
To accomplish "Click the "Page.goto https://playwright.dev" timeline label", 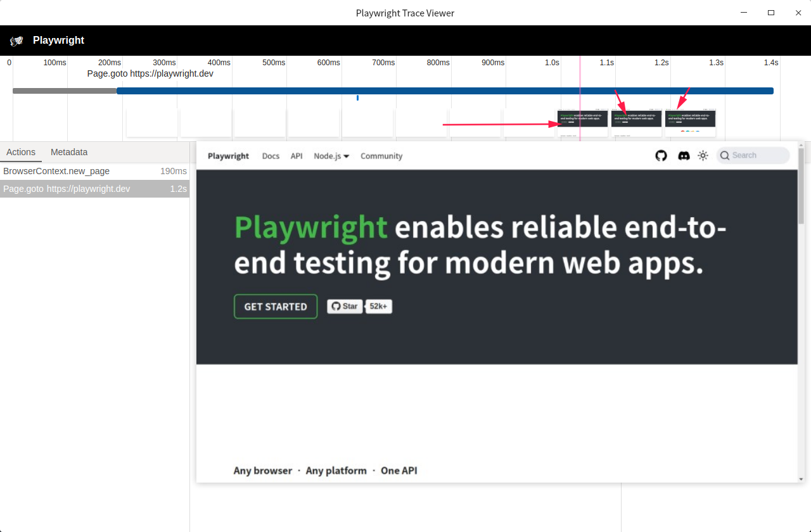I will tap(150, 73).
